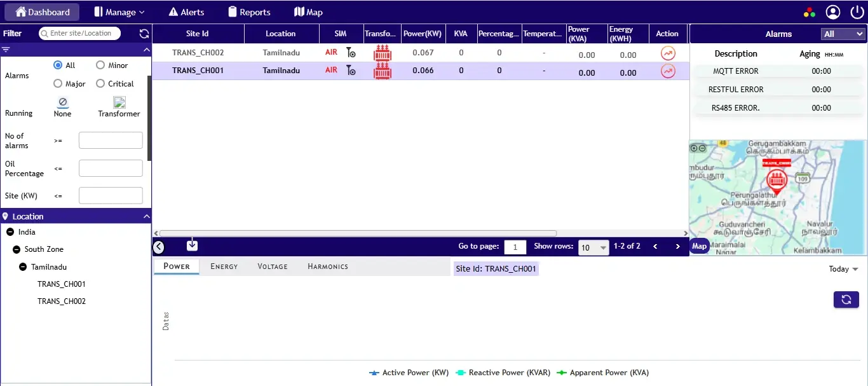The width and height of the screenshot is (868, 386).
Task: Open the trend chart icon for TRANS_CH001
Action: tap(668, 71)
